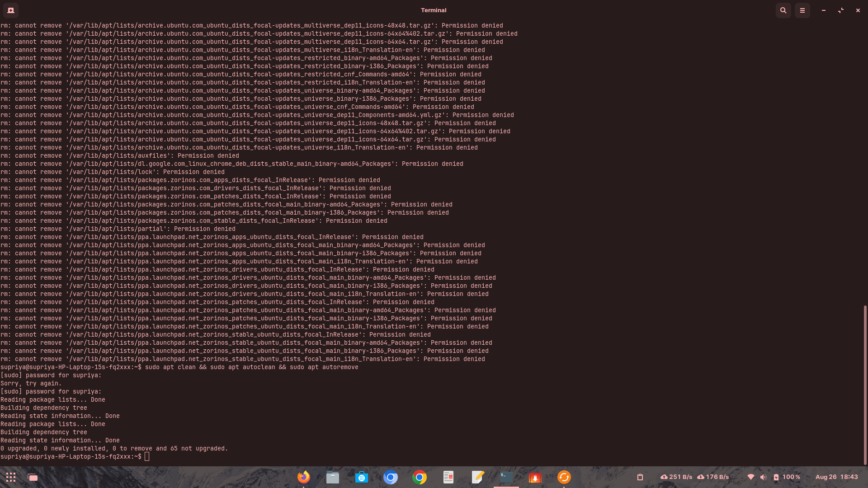868x488 pixels.
Task: Click the 251 B/s upload speed indicator
Action: [x=676, y=477]
